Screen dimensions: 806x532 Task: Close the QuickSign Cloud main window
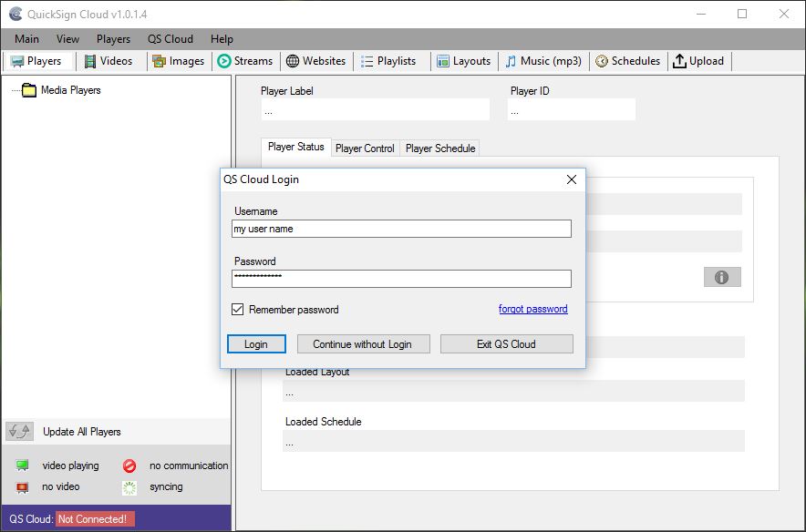pyautogui.click(x=784, y=14)
